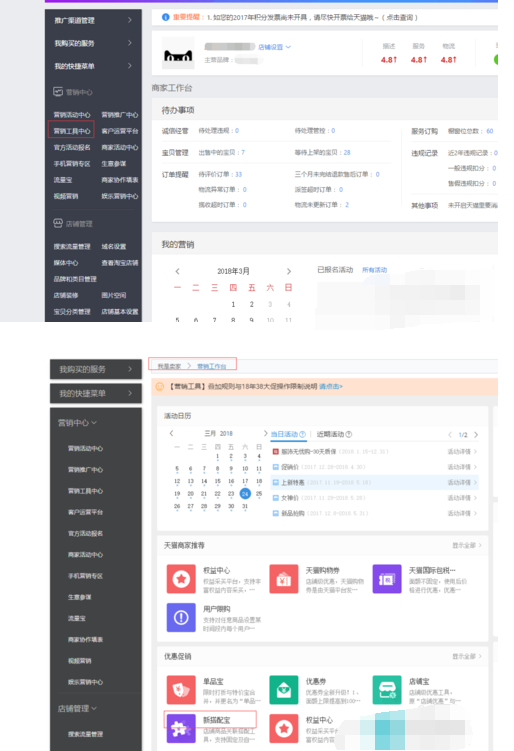Open 官方活动报名 in the lower sidebar
This screenshot has width=514, height=751.
click(x=85, y=533)
